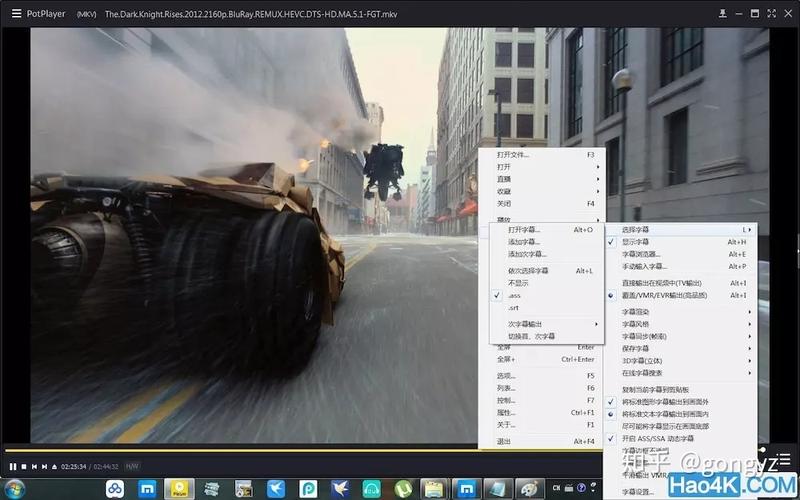The height and width of the screenshot is (500, 800).
Task: Launch the Baidu cloud taskbar icon
Action: coord(115,489)
